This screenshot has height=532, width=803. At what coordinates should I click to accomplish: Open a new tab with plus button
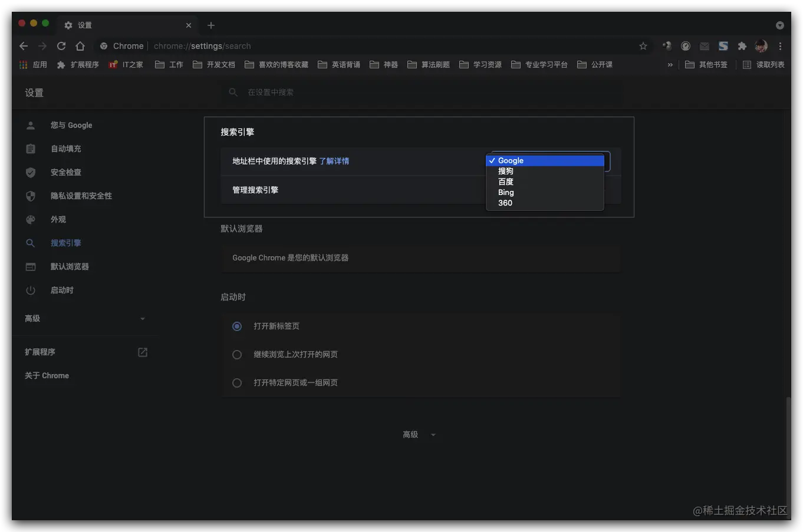[x=211, y=25]
